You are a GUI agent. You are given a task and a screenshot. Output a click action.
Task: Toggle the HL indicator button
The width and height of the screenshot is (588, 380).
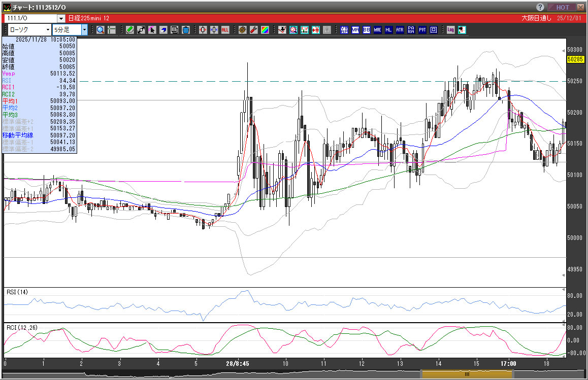point(389,30)
